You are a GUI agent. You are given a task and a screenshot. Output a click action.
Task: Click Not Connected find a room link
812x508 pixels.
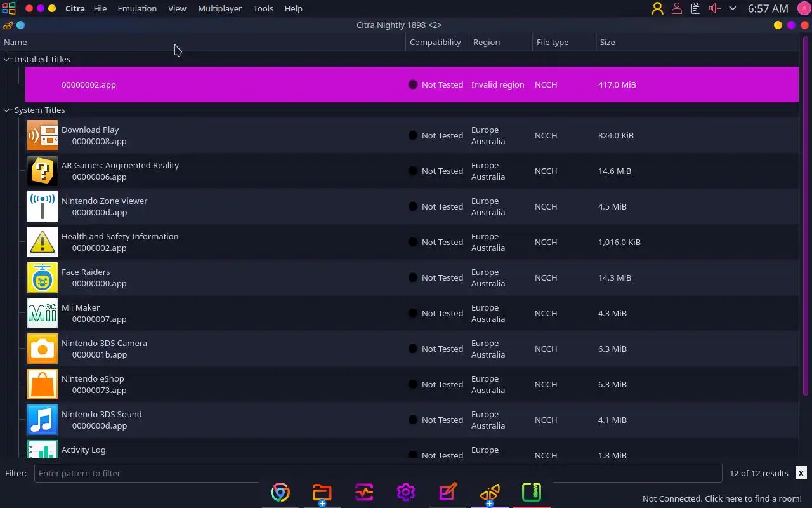(x=722, y=499)
